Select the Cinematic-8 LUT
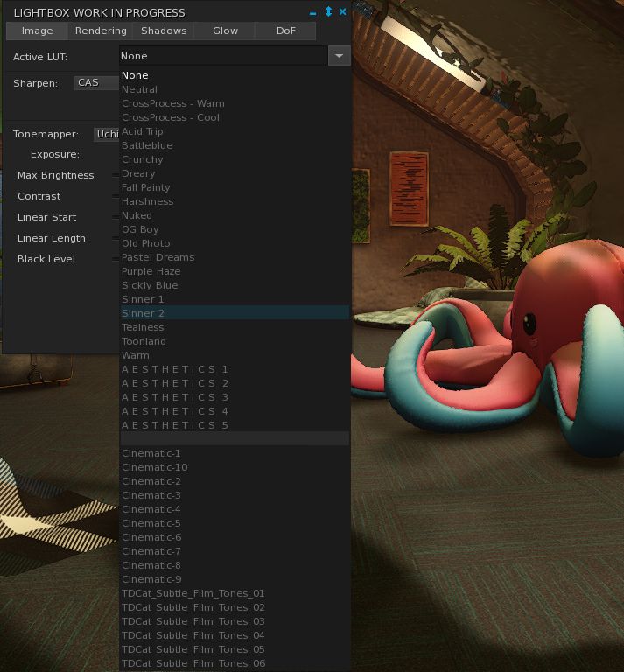The height and width of the screenshot is (672, 624). pyautogui.click(x=235, y=565)
